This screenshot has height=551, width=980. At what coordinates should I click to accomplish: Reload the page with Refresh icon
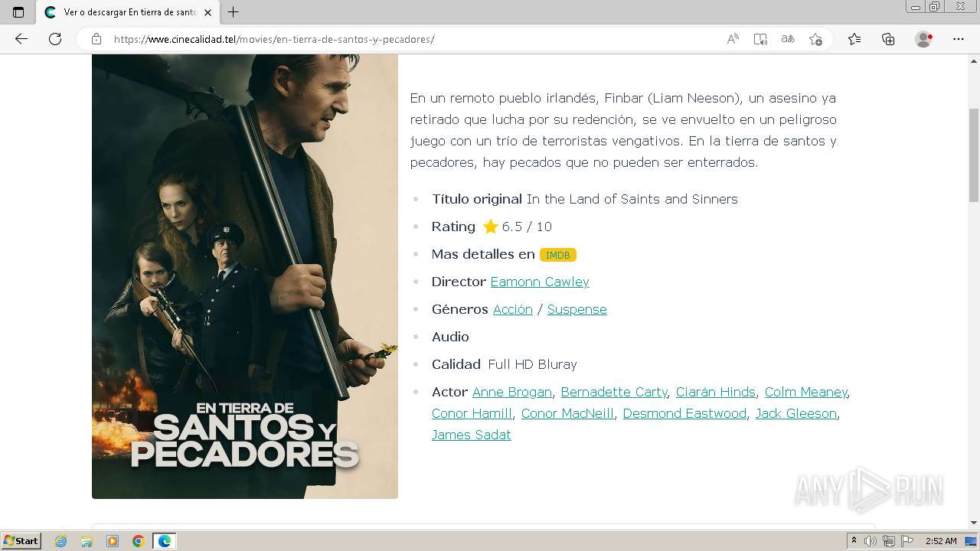(x=55, y=39)
